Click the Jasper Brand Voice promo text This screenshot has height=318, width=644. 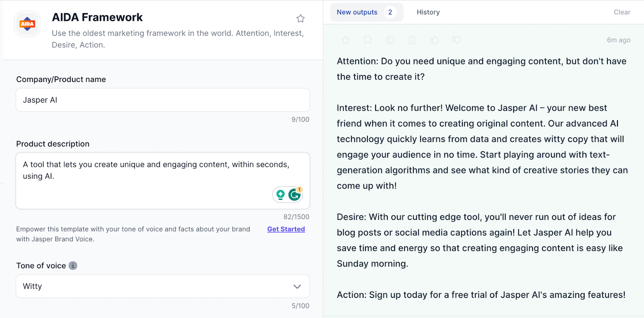(133, 234)
